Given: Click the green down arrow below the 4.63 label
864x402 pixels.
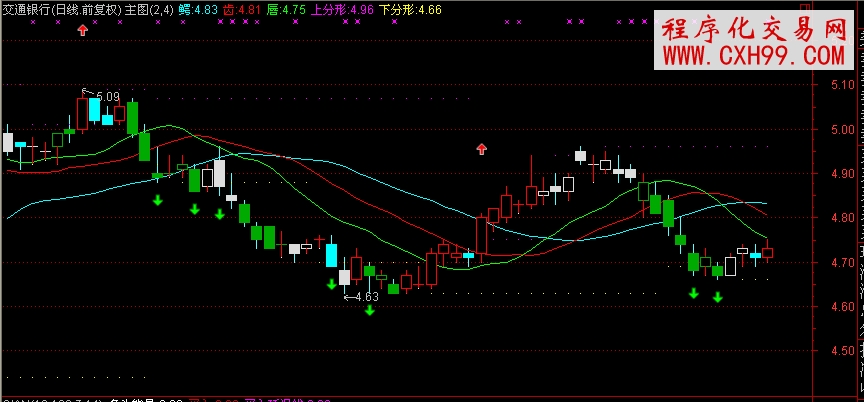Looking at the screenshot, I should coord(369,311).
